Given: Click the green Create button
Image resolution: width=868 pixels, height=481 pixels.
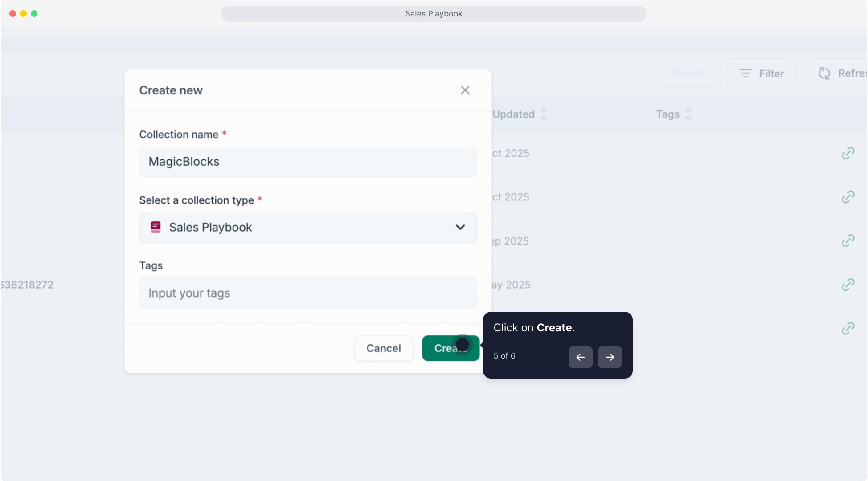Looking at the screenshot, I should 450,348.
